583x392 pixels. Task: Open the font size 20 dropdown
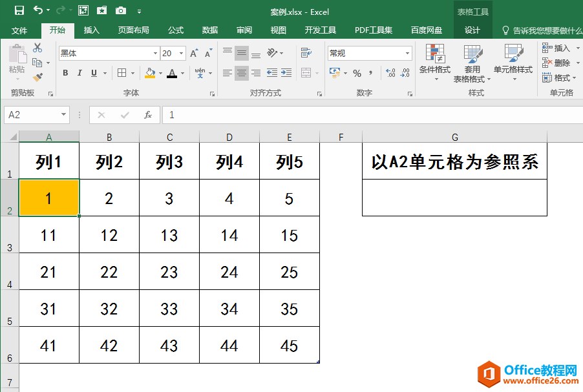(x=181, y=54)
